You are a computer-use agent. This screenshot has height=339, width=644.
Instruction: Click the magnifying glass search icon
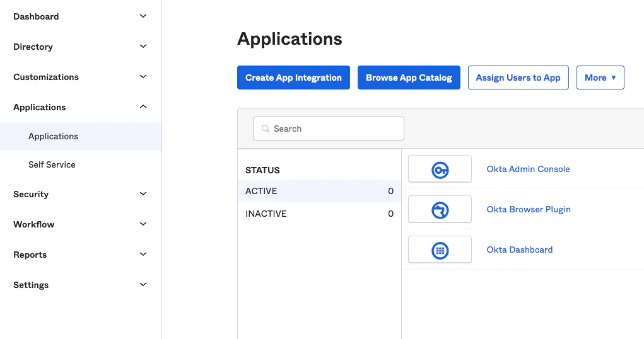(266, 129)
